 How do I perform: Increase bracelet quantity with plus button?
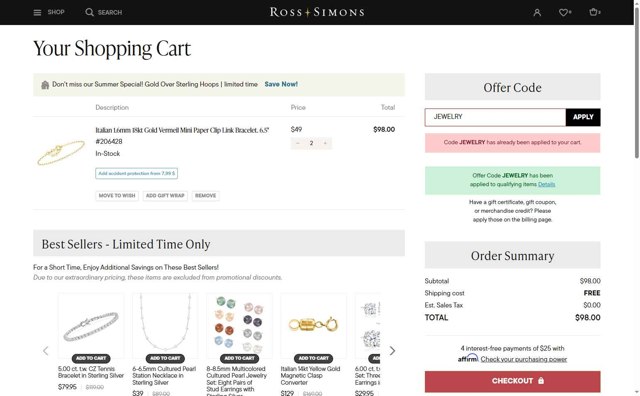pyautogui.click(x=325, y=143)
